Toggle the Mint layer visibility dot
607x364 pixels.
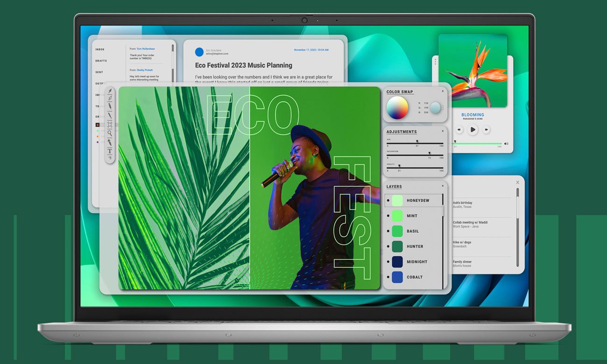point(388,216)
